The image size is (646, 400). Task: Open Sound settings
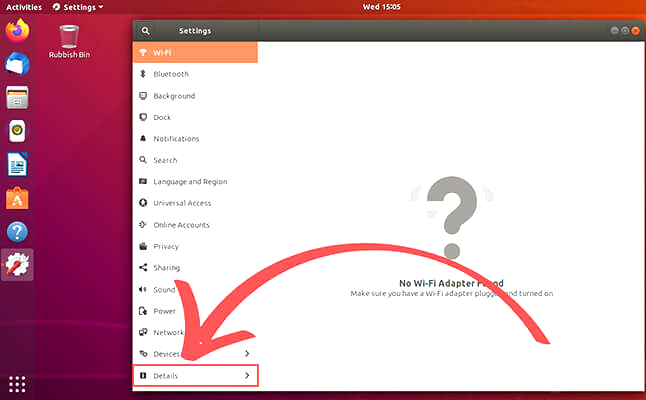195,290
